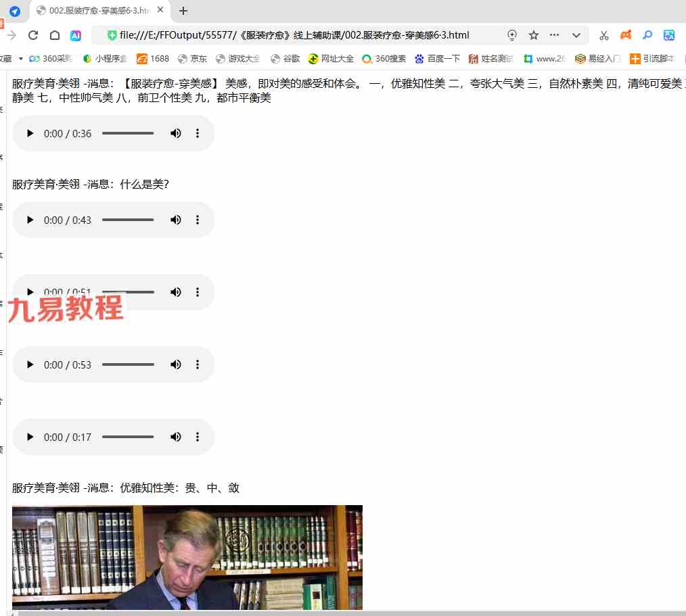Mute the 0:51 audio player
Screen dimensions: 686x616
[x=175, y=292]
